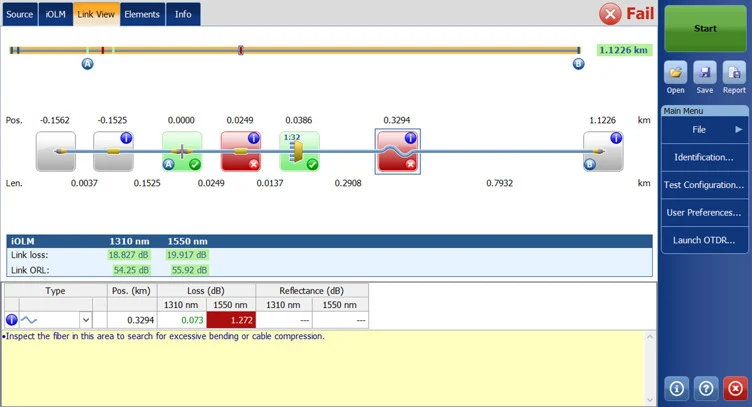Click the Save disk icon
The height and width of the screenshot is (407, 752).
(705, 77)
